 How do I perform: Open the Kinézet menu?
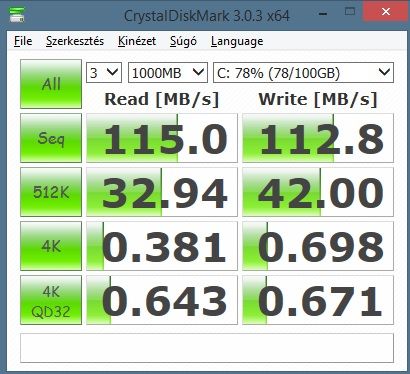[137, 41]
